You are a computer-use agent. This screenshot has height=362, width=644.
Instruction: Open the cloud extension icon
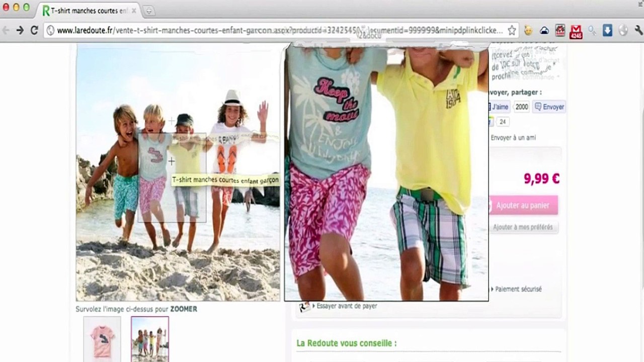tap(544, 31)
